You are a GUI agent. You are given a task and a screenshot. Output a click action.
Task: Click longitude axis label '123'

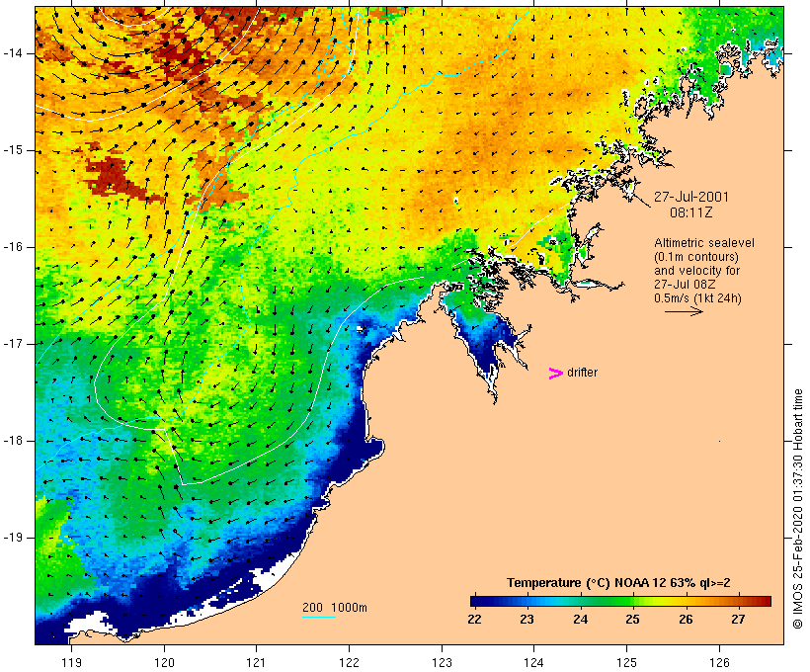442,663
